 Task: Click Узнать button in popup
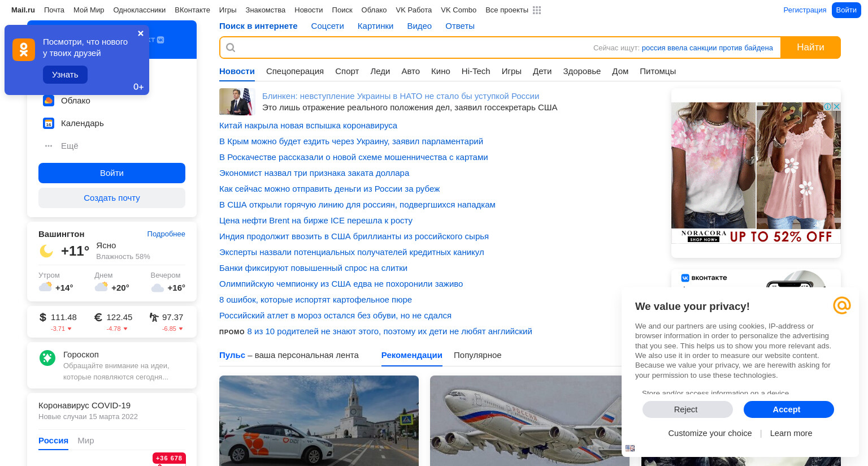click(65, 75)
